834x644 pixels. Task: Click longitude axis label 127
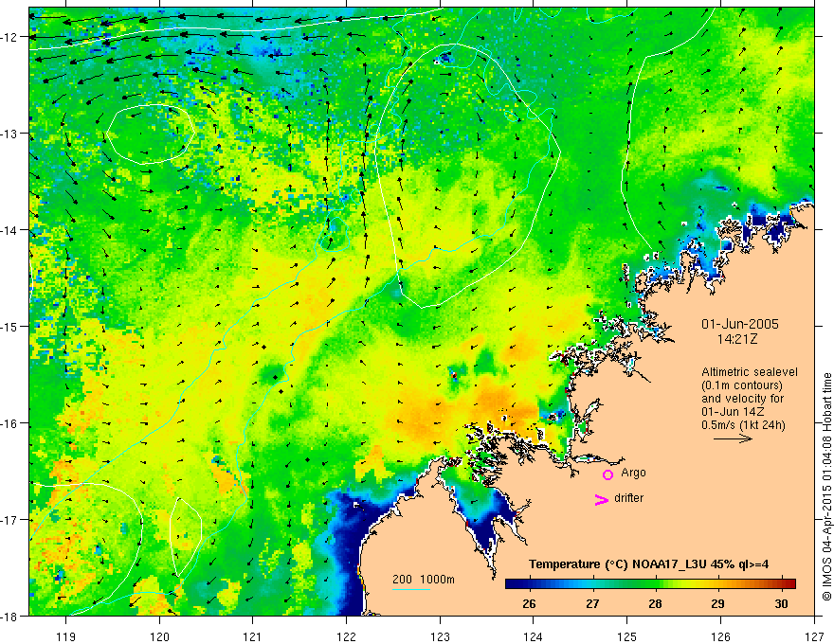point(814,636)
